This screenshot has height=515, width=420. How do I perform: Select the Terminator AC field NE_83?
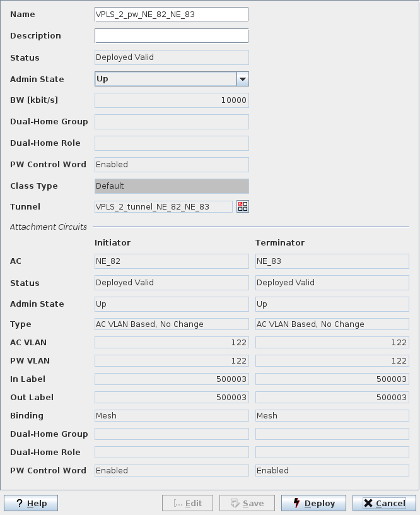pyautogui.click(x=332, y=261)
